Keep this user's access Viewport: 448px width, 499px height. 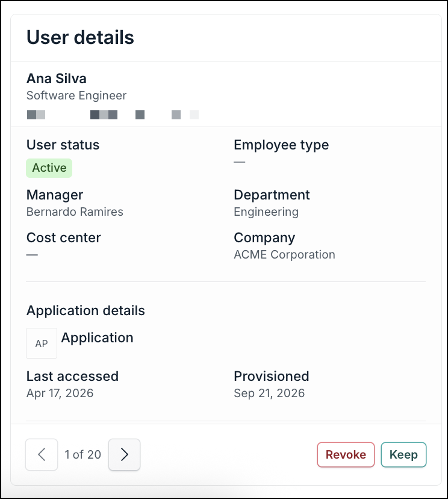pos(403,455)
